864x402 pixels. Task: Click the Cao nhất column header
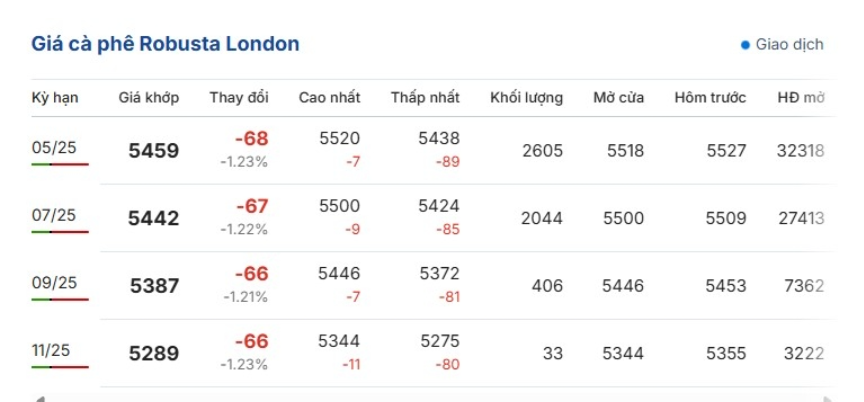point(330,98)
